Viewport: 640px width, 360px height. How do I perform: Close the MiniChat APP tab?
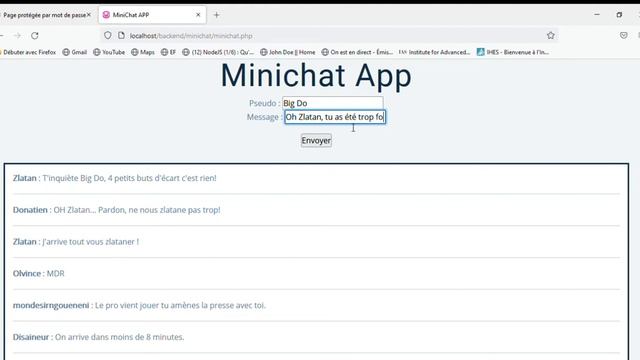coord(198,15)
